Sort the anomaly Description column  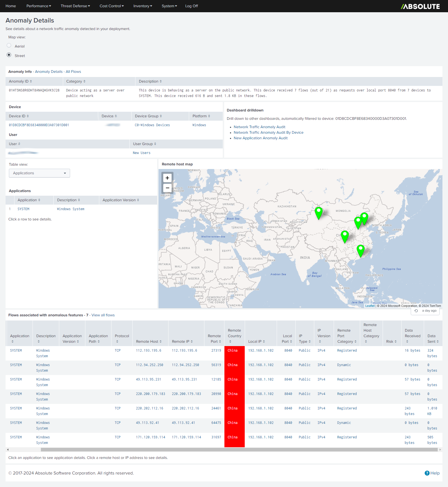150,81
